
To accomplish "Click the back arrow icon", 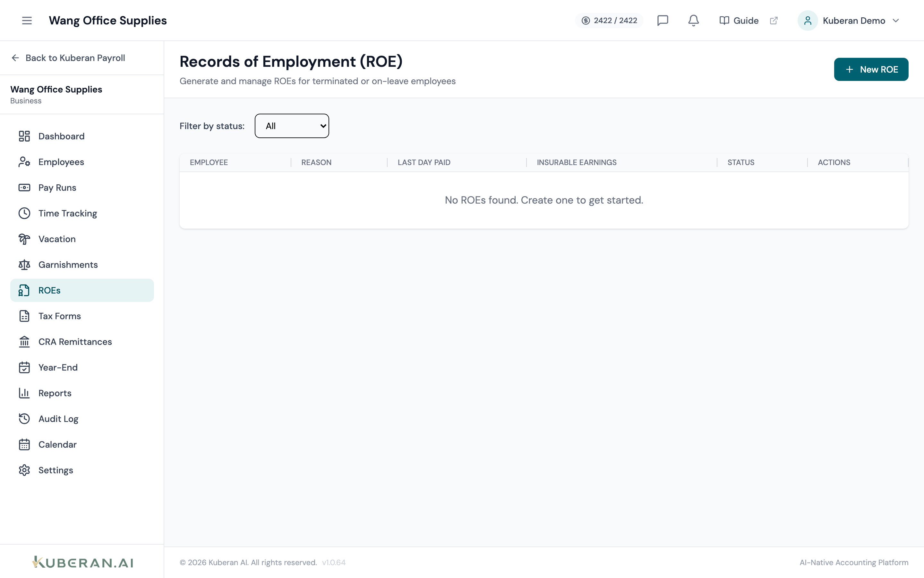I will coord(15,58).
